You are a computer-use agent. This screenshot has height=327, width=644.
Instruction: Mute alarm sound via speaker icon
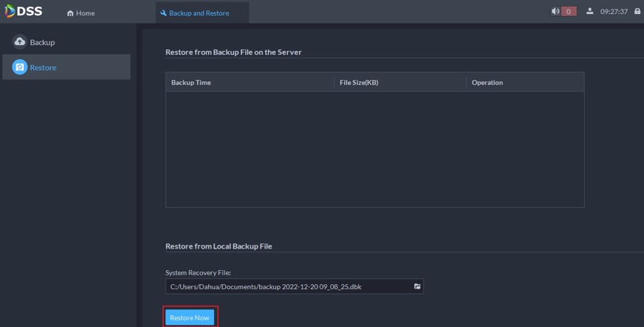pos(555,12)
